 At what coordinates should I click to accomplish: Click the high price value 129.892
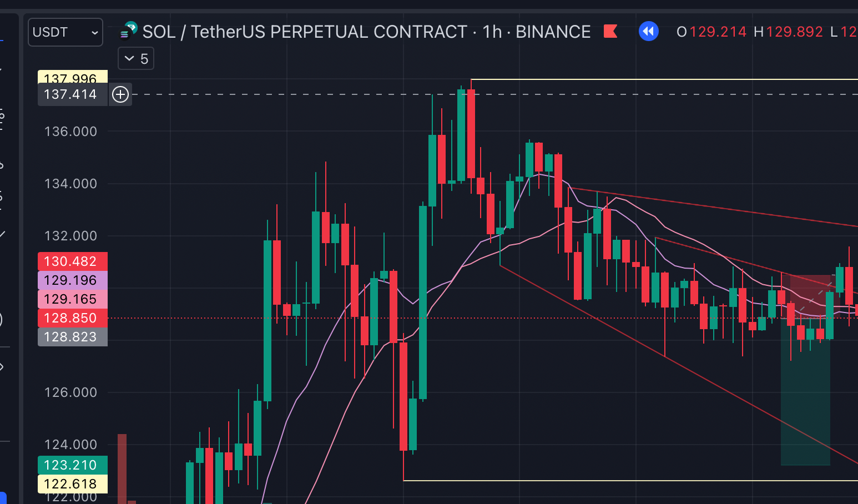click(x=794, y=32)
